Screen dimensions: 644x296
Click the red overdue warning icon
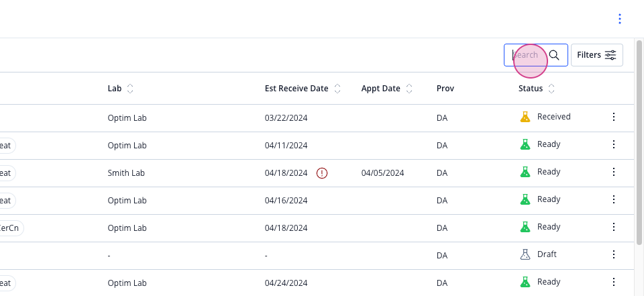[322, 173]
